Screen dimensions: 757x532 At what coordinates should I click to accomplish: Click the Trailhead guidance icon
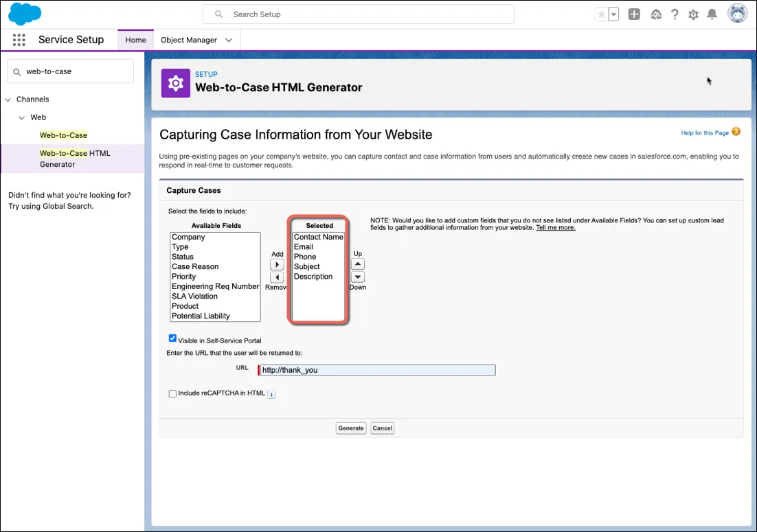point(655,14)
